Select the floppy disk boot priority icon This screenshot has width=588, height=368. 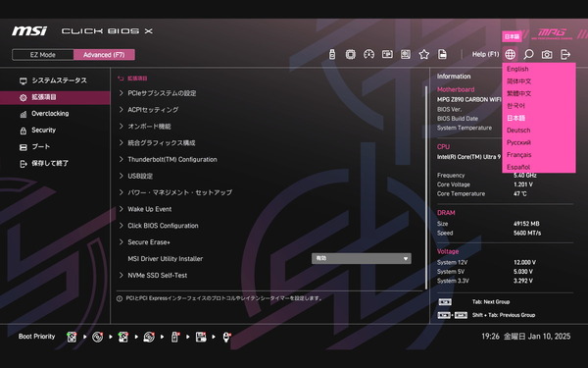tap(201, 337)
